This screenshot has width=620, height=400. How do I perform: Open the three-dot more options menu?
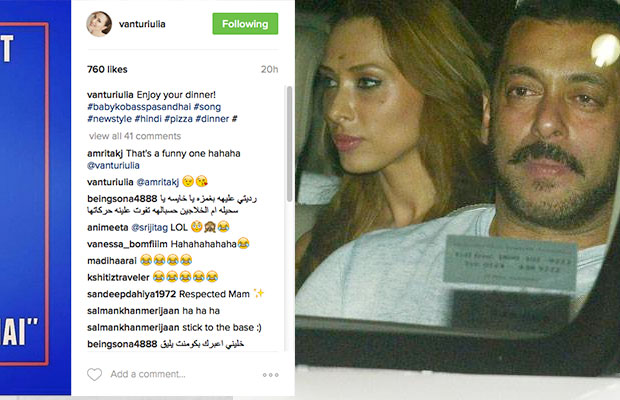tap(270, 374)
